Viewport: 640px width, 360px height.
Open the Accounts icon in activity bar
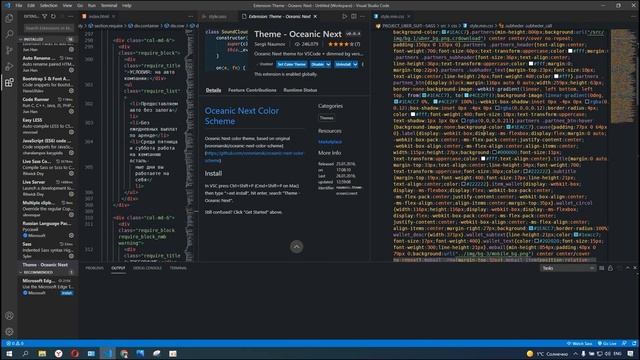point(9,316)
